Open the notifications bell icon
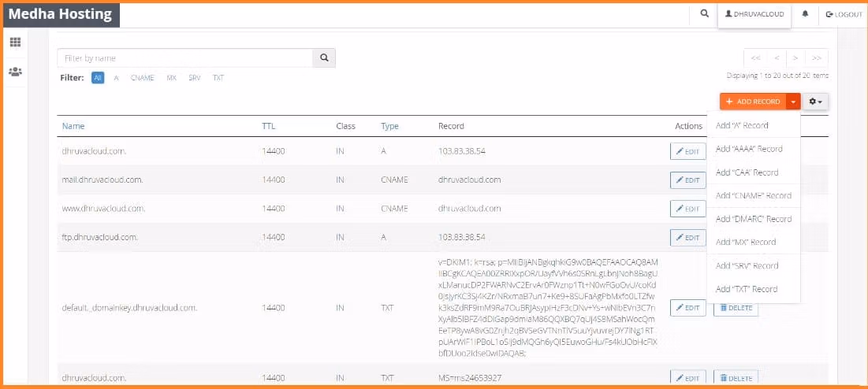 [x=805, y=14]
